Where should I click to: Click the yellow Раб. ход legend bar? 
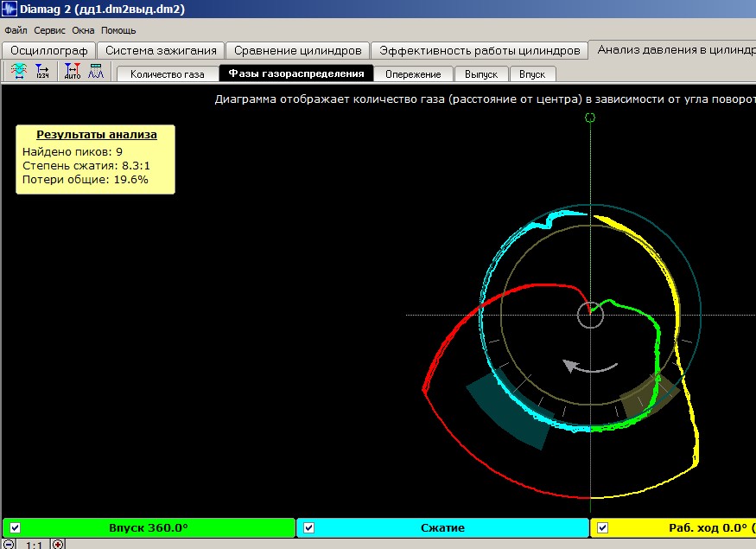point(673,527)
